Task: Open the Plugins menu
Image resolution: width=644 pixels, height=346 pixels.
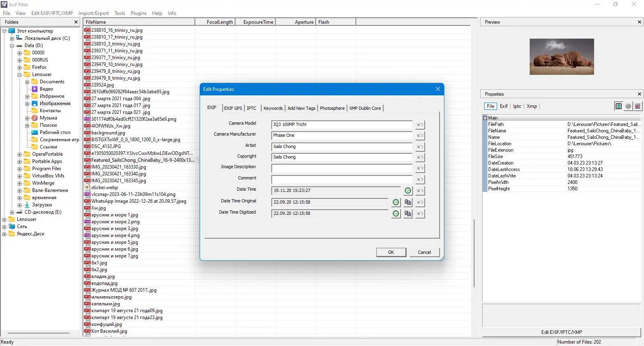Action: click(138, 13)
